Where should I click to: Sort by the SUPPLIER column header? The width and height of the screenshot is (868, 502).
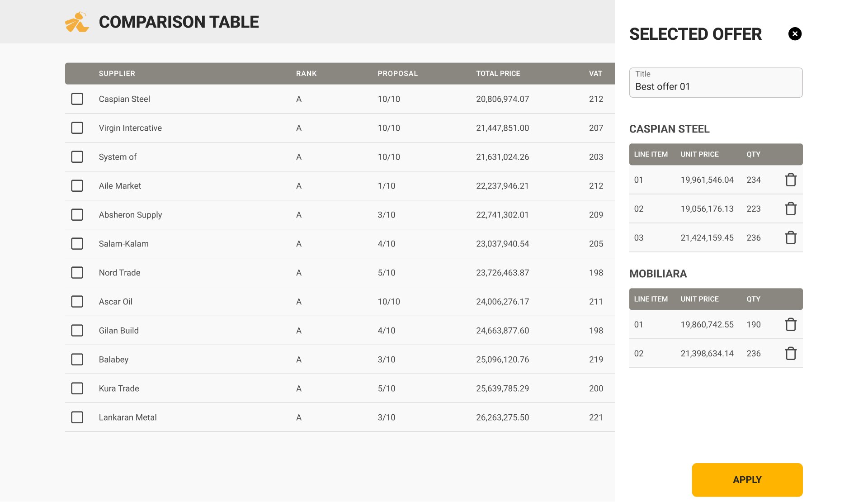coord(117,73)
